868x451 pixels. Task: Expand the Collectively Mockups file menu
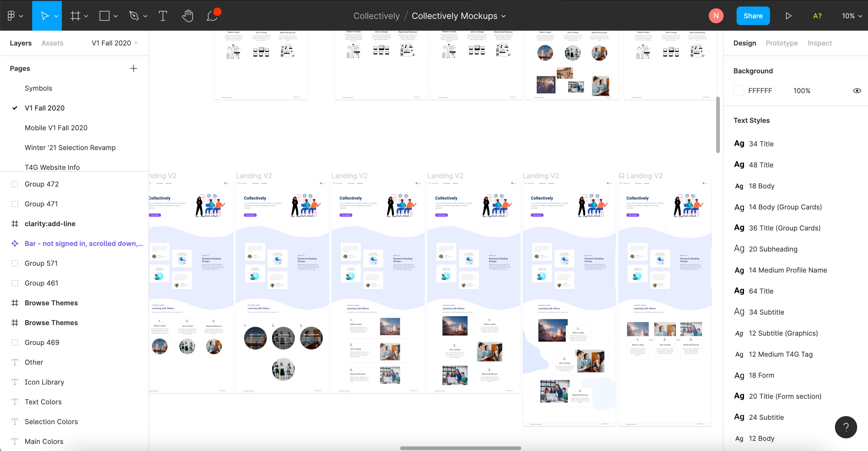pos(503,16)
